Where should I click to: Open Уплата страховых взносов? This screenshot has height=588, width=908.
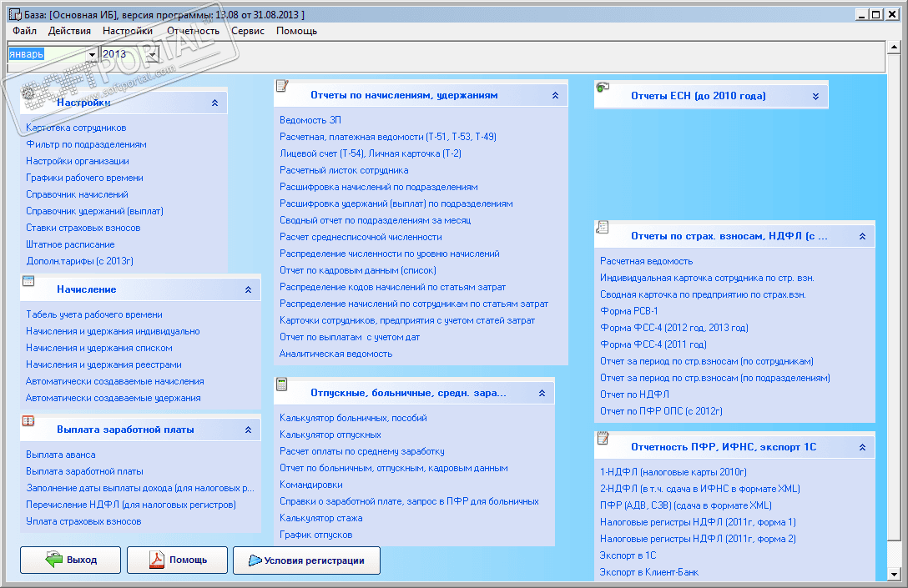click(x=83, y=521)
